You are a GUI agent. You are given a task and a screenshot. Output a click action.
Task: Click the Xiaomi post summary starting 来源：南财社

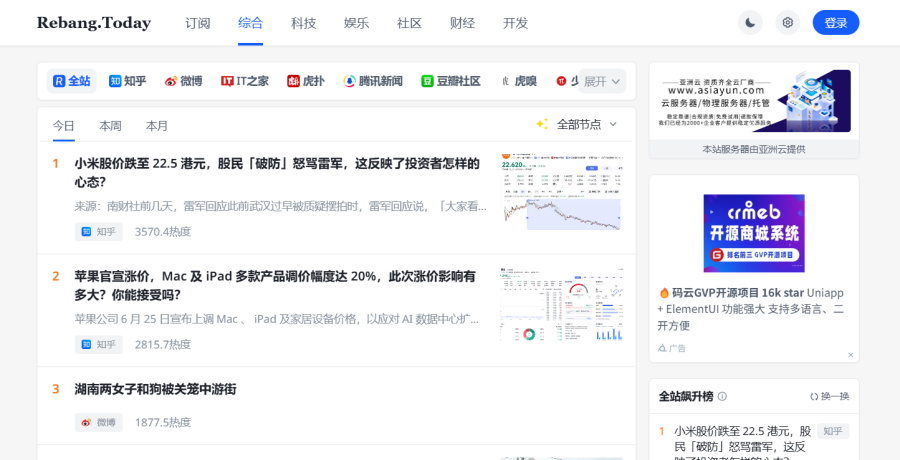point(281,206)
